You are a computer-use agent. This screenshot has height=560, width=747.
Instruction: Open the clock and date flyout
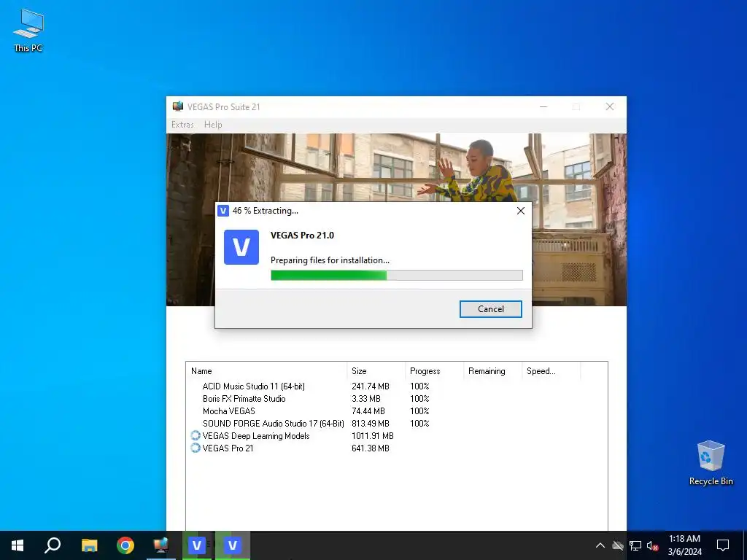coord(684,545)
